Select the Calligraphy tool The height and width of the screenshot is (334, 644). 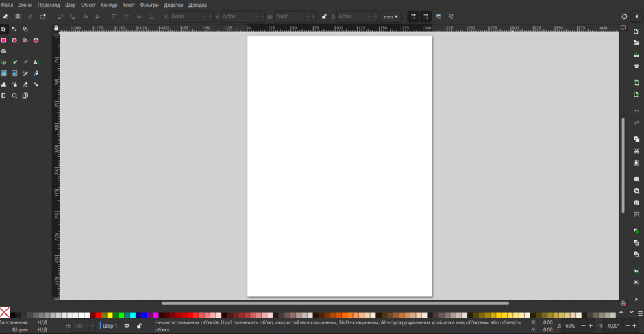[x=25, y=62]
